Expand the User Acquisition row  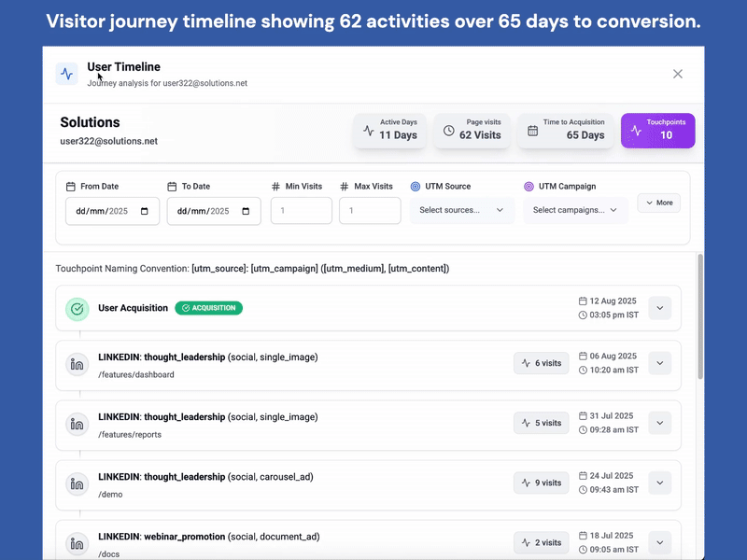pyautogui.click(x=660, y=308)
